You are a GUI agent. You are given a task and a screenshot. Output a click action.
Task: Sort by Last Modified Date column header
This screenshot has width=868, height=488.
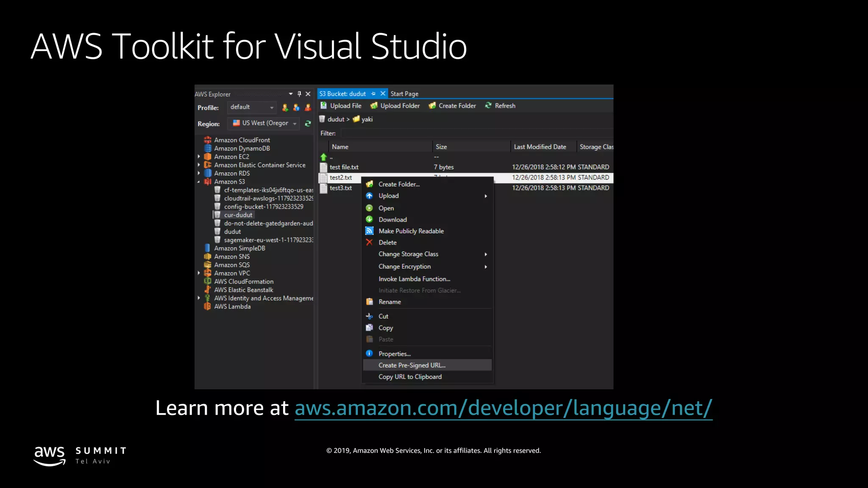(x=543, y=147)
